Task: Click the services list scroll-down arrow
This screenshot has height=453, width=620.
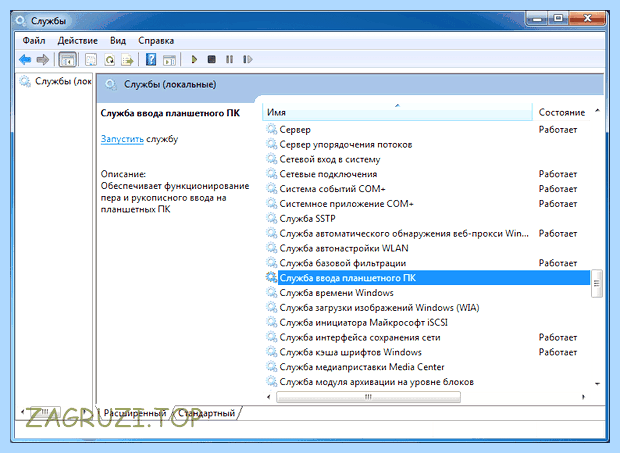Action: tap(597, 383)
